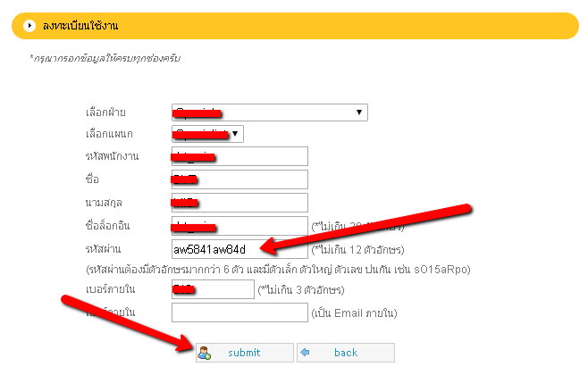
Task: Click the (เป็น Email ภายใน) hint text
Action: [354, 313]
